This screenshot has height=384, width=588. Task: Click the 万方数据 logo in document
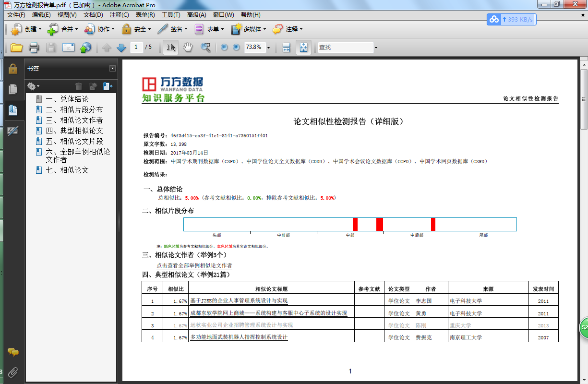coord(173,89)
